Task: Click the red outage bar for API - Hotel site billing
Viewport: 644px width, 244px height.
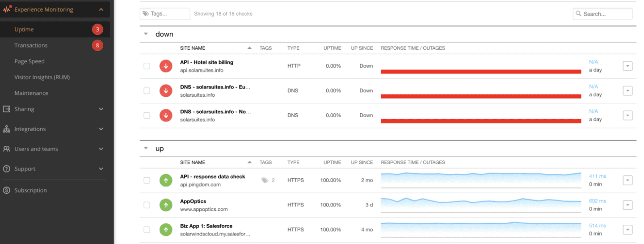Action: pyautogui.click(x=480, y=72)
